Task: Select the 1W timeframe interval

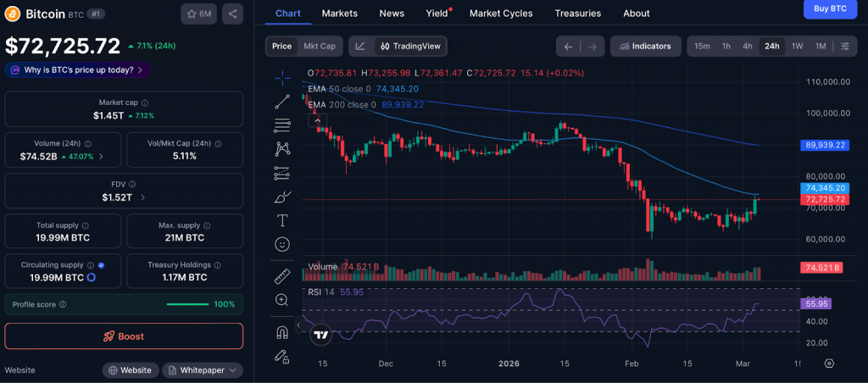Action: click(797, 47)
